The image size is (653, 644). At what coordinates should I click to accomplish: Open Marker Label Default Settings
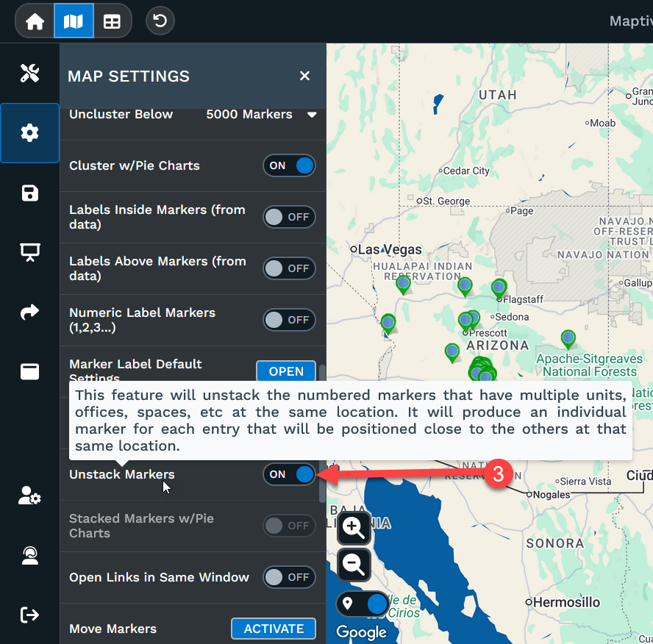286,371
